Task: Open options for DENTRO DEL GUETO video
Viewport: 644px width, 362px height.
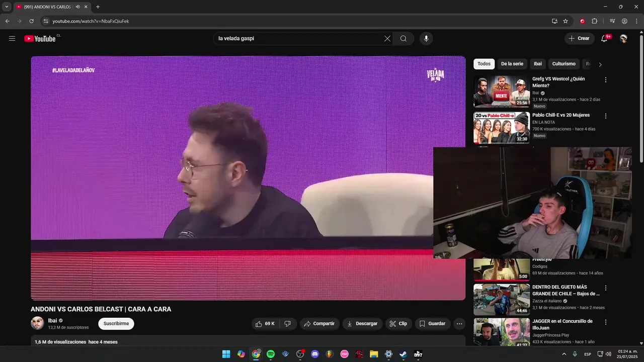Action: coord(606,288)
